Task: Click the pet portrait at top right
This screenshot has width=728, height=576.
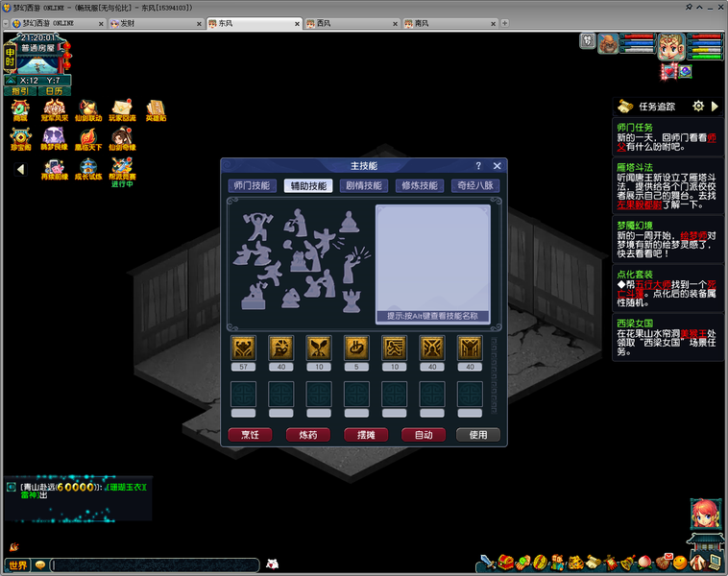Action: (608, 43)
